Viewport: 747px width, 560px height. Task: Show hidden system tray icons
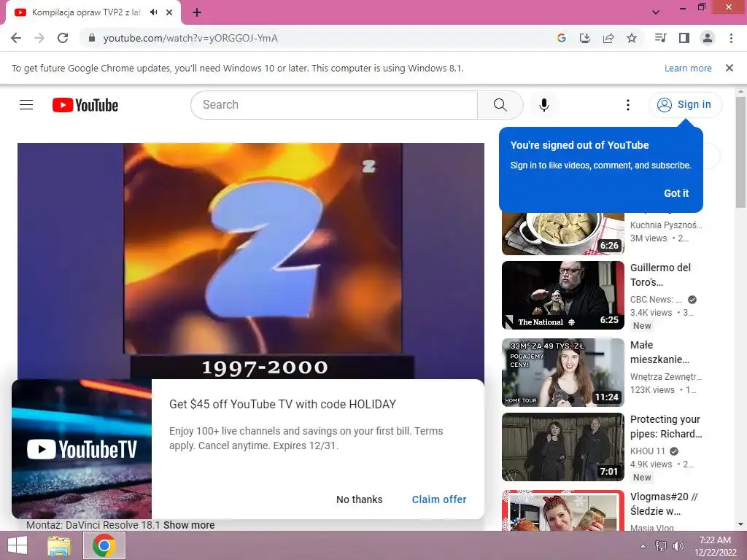coord(643,546)
